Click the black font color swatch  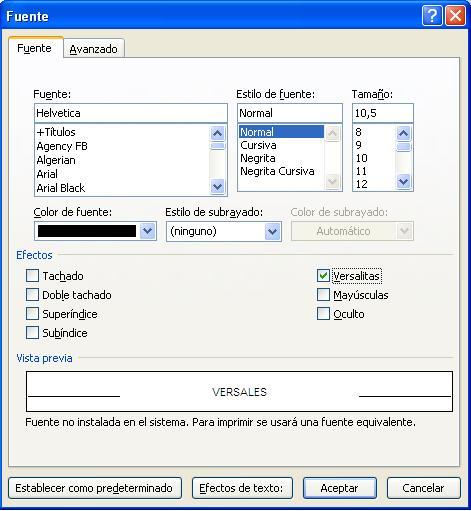click(x=87, y=231)
